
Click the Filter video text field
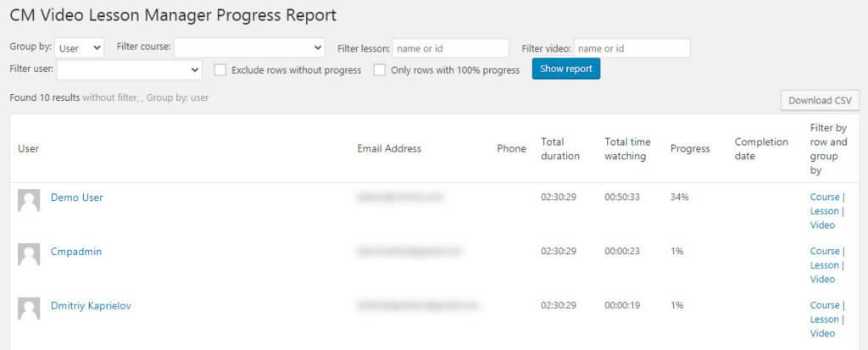(632, 48)
